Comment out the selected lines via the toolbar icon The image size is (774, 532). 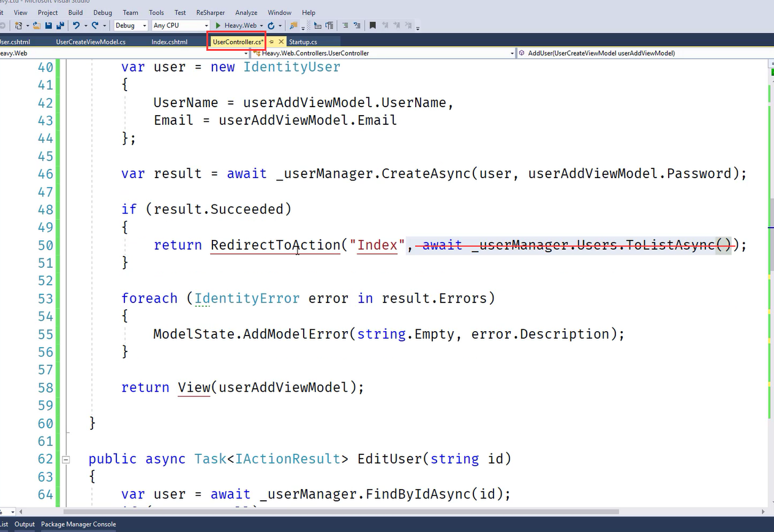[x=345, y=26]
